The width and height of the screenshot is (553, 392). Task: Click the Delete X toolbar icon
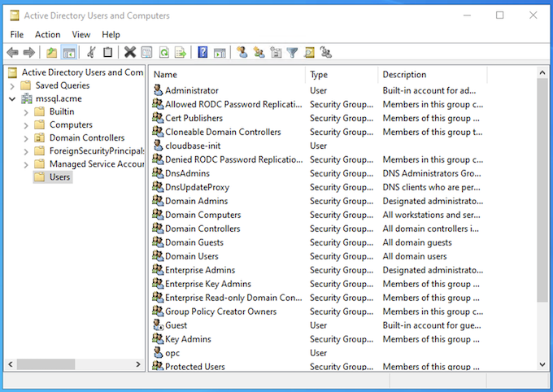[130, 53]
